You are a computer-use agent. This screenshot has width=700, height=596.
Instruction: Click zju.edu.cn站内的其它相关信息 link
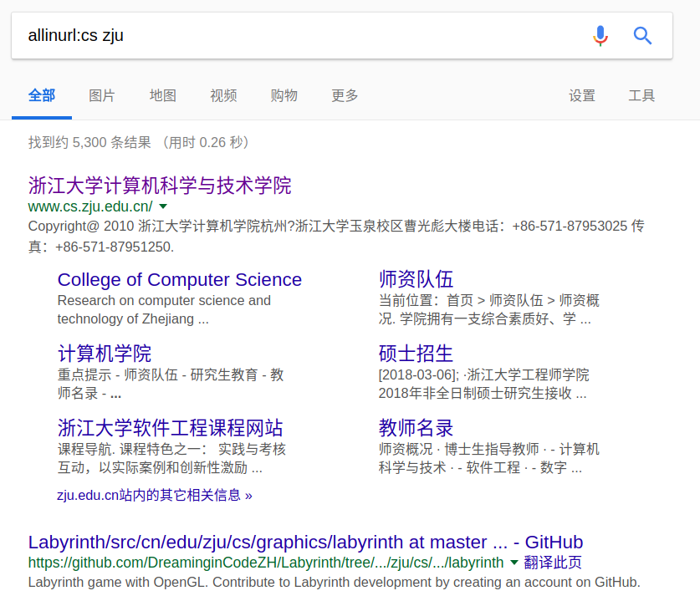coord(155,495)
